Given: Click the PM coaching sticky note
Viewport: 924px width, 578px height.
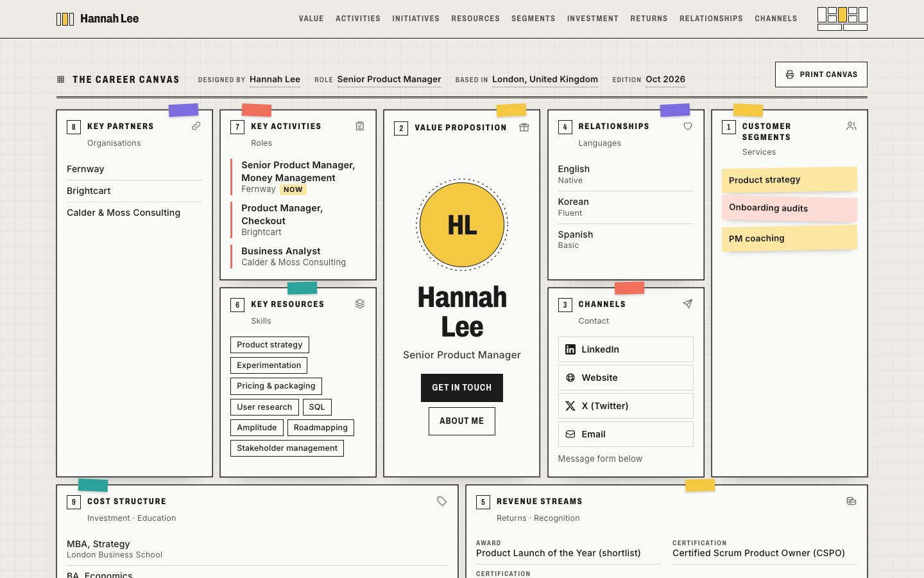Looking at the screenshot, I should coord(789,238).
